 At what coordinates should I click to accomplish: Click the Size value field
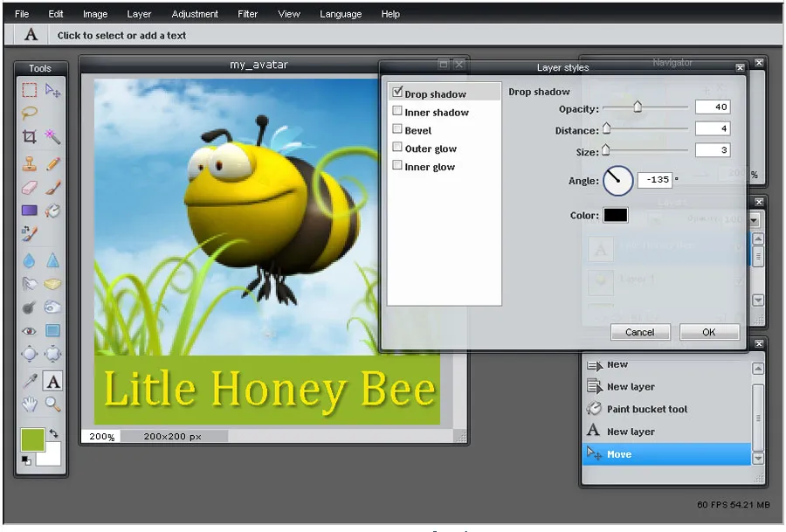pyautogui.click(x=713, y=150)
